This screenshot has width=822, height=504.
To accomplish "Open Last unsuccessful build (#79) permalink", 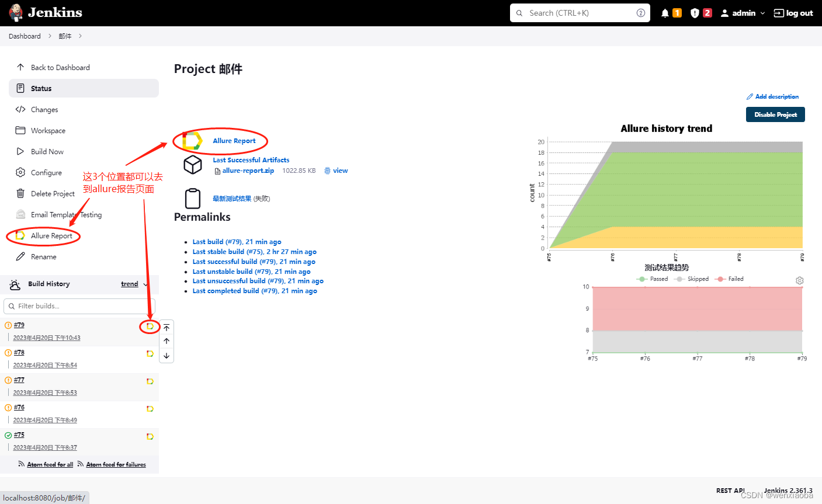I will [258, 281].
